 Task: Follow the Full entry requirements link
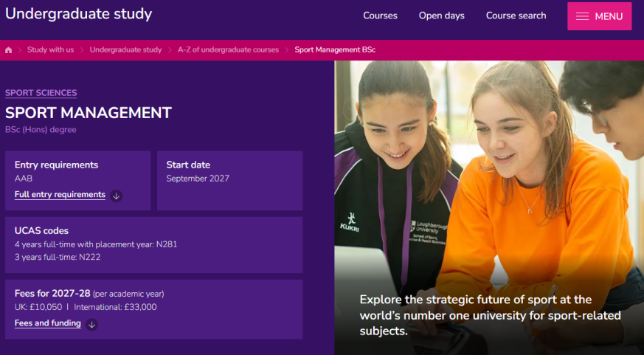pyautogui.click(x=60, y=195)
